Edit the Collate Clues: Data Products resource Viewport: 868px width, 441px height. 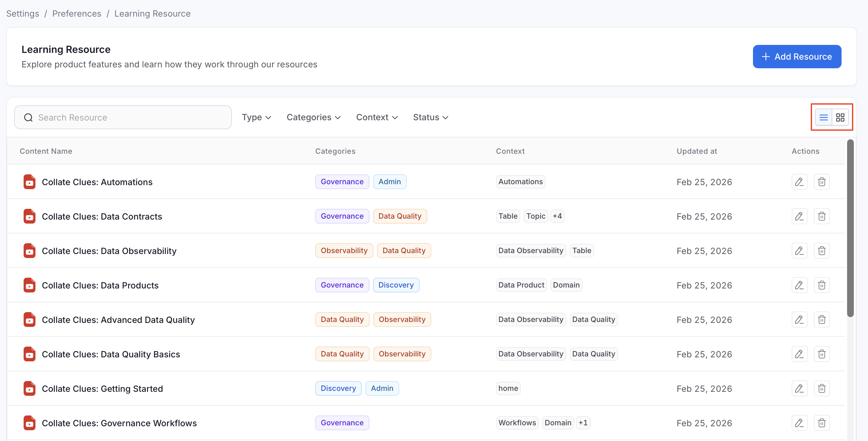(799, 285)
